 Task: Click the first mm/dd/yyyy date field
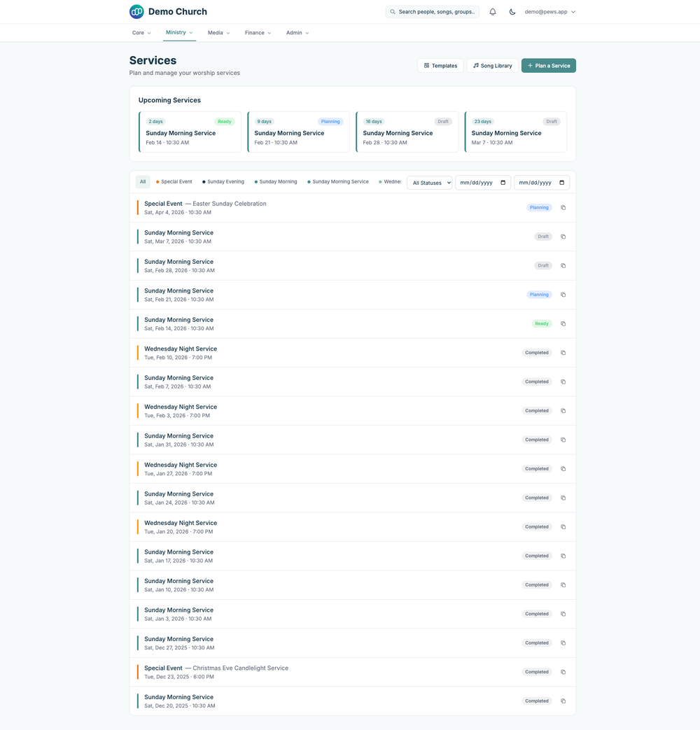click(x=483, y=183)
